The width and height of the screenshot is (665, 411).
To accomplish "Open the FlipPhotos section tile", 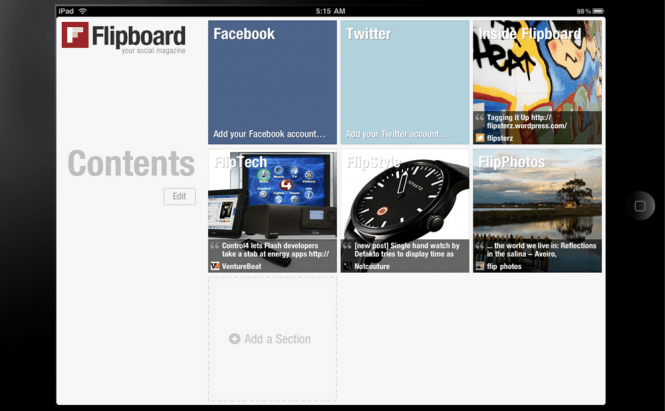I will pos(537,210).
